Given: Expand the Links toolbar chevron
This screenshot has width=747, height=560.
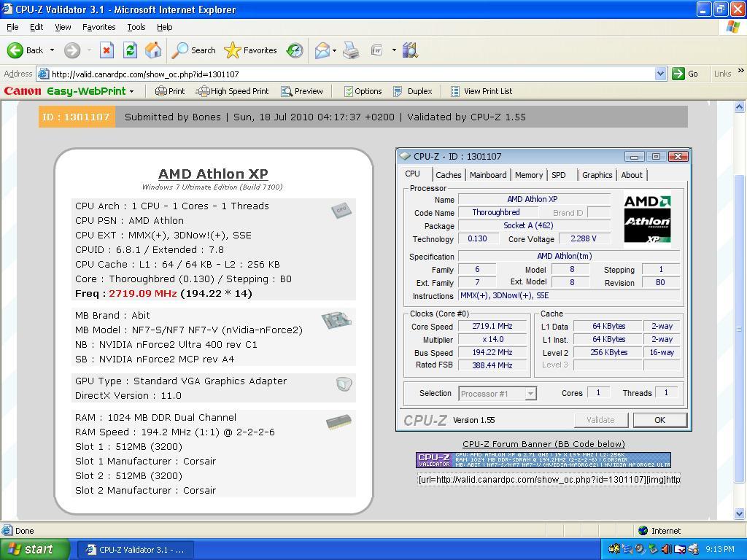Looking at the screenshot, I should click(x=741, y=71).
